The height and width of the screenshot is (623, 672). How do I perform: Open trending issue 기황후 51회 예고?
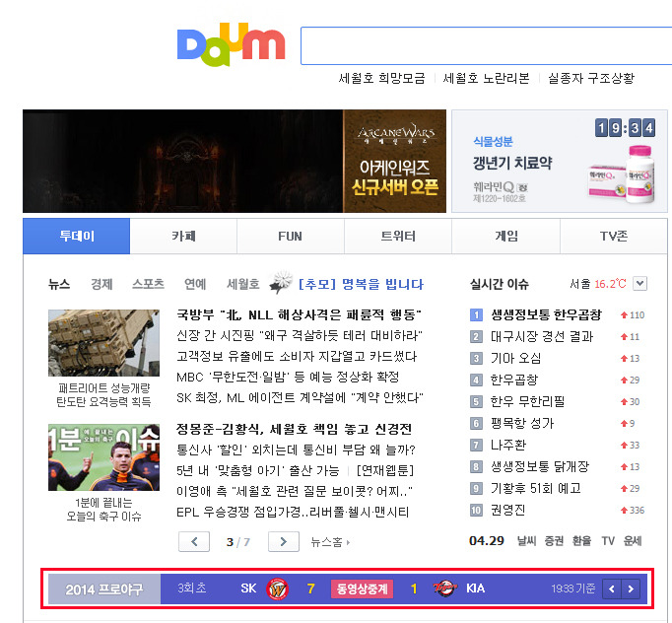[x=536, y=488]
